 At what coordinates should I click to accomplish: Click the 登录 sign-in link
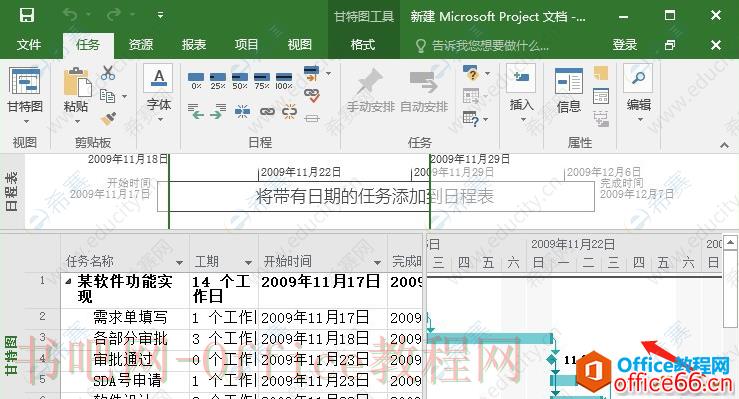click(x=625, y=45)
